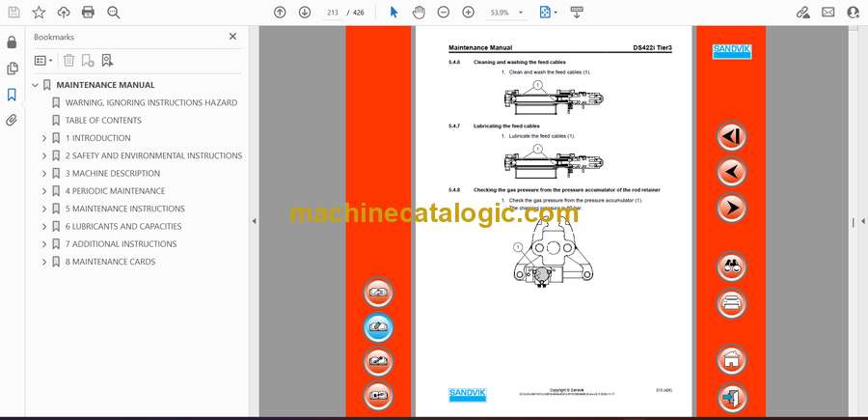Activate the Selection arrow tool

coord(393,13)
